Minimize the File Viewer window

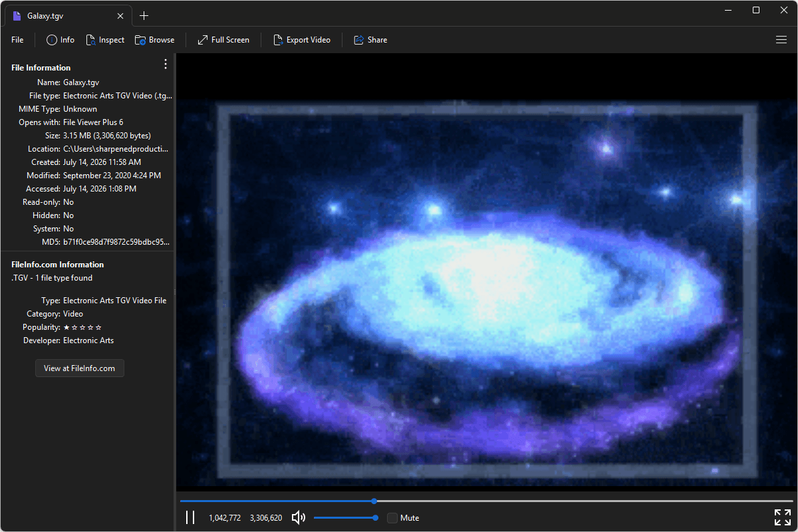pos(730,10)
